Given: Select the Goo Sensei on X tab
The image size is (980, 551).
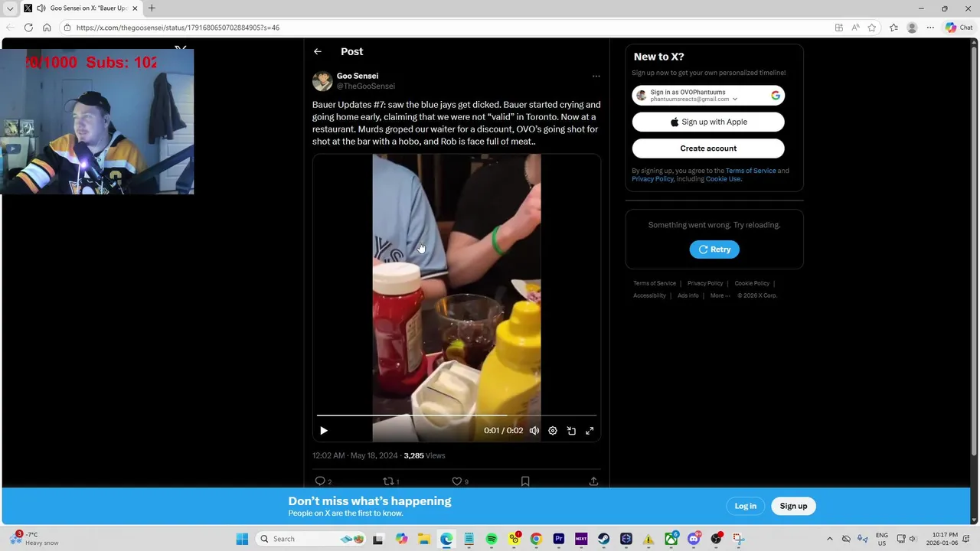Looking at the screenshot, I should (80, 8).
